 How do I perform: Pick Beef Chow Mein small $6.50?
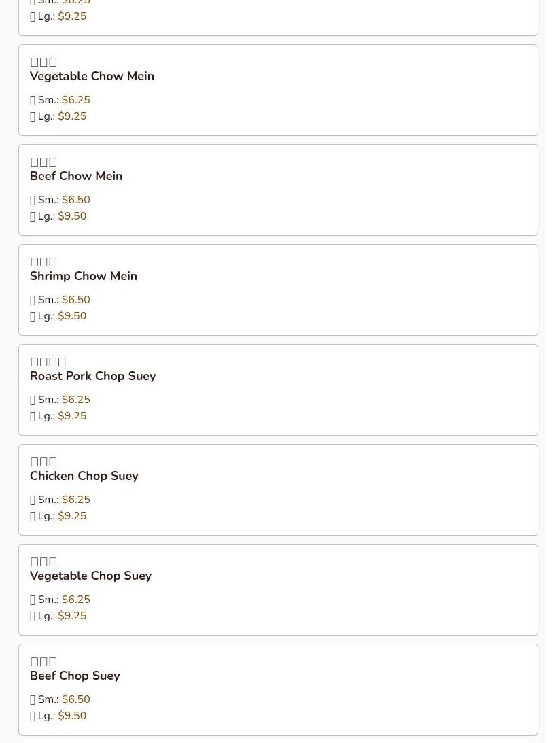60,200
